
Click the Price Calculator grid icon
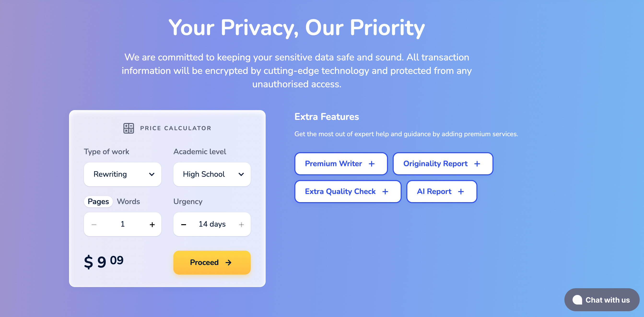pos(129,128)
